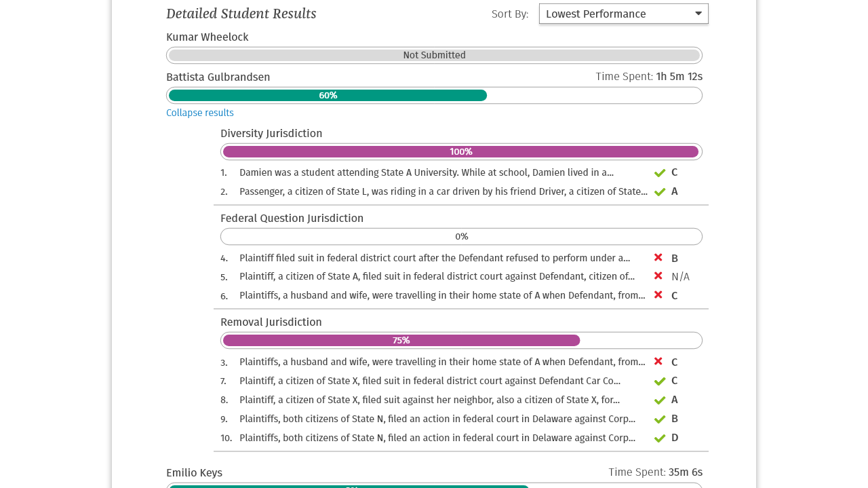Click red X icon for question 3
Image resolution: width=868 pixels, height=488 pixels.
point(658,362)
